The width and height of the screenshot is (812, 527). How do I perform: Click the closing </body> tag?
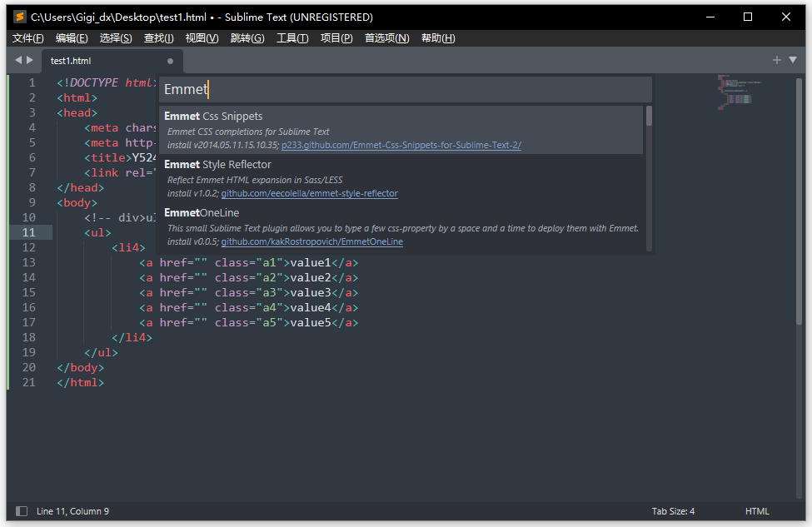pyautogui.click(x=80, y=368)
